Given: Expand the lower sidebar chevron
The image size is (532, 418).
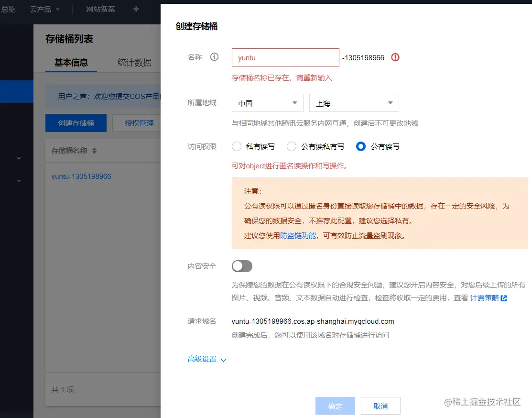Looking at the screenshot, I should 19,181.
